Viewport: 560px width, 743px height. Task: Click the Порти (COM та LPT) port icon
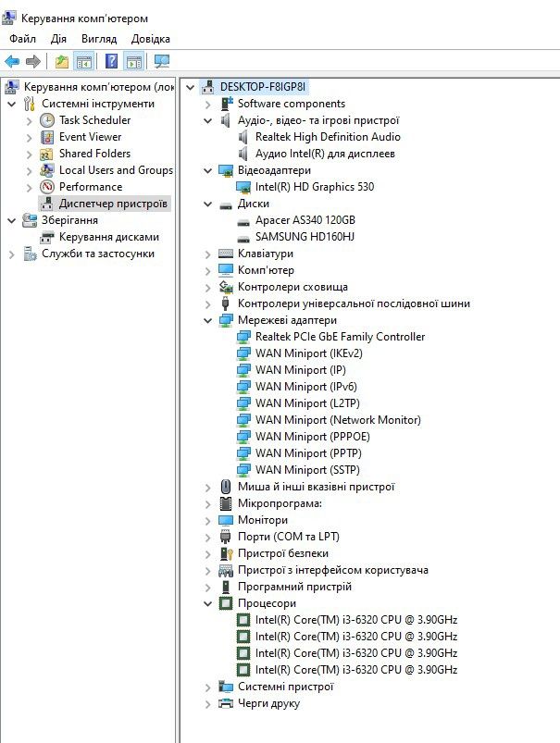tap(226, 537)
